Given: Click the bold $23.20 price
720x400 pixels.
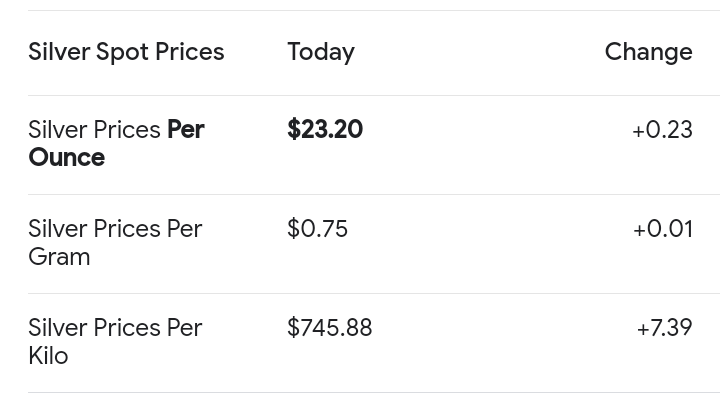Looking at the screenshot, I should point(325,129).
